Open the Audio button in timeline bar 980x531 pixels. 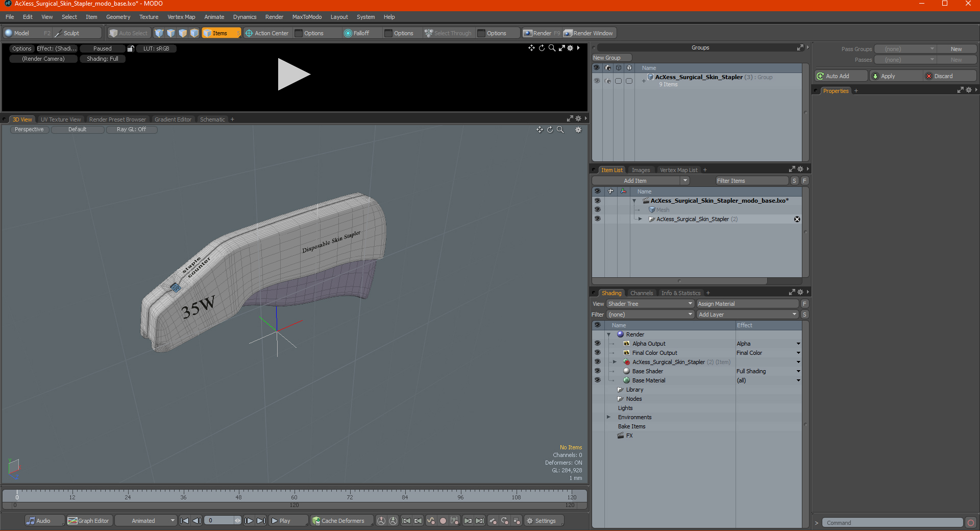click(44, 521)
